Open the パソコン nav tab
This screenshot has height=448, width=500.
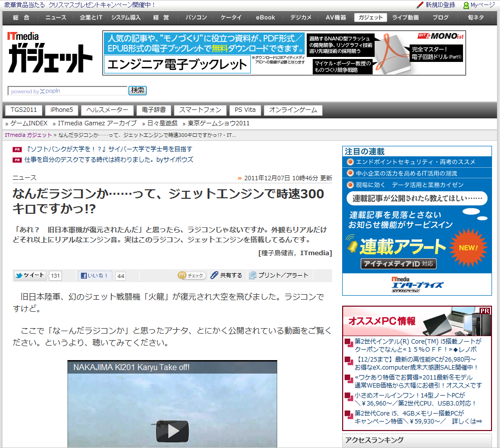click(196, 17)
